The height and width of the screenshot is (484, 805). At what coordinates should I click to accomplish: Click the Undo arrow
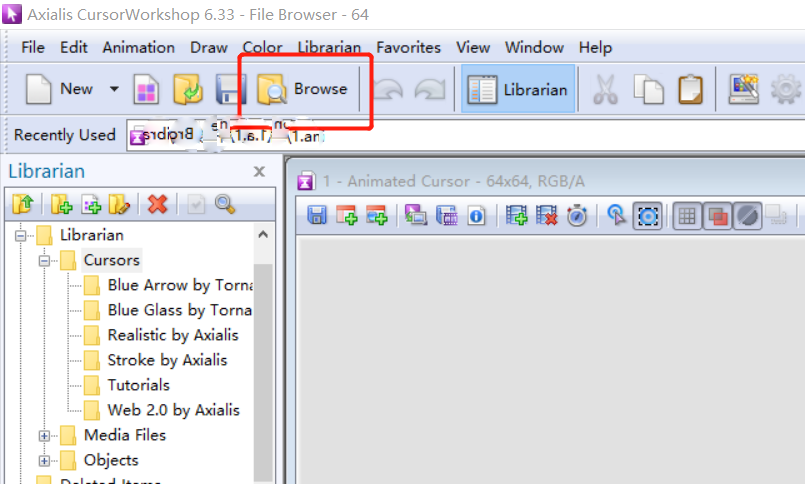point(388,89)
